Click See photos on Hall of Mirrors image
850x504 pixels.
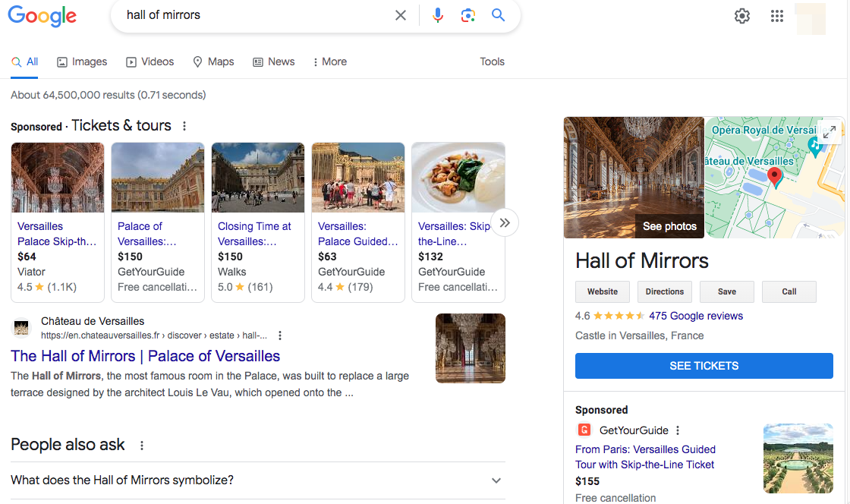click(x=669, y=226)
